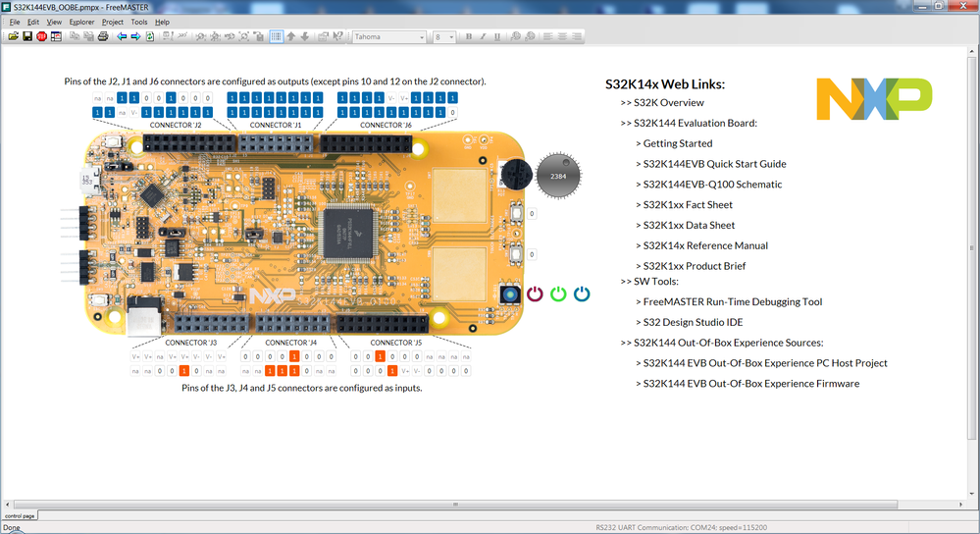This screenshot has width=980, height=534.
Task: Open a project with the folder icon
Action: pyautogui.click(x=13, y=36)
